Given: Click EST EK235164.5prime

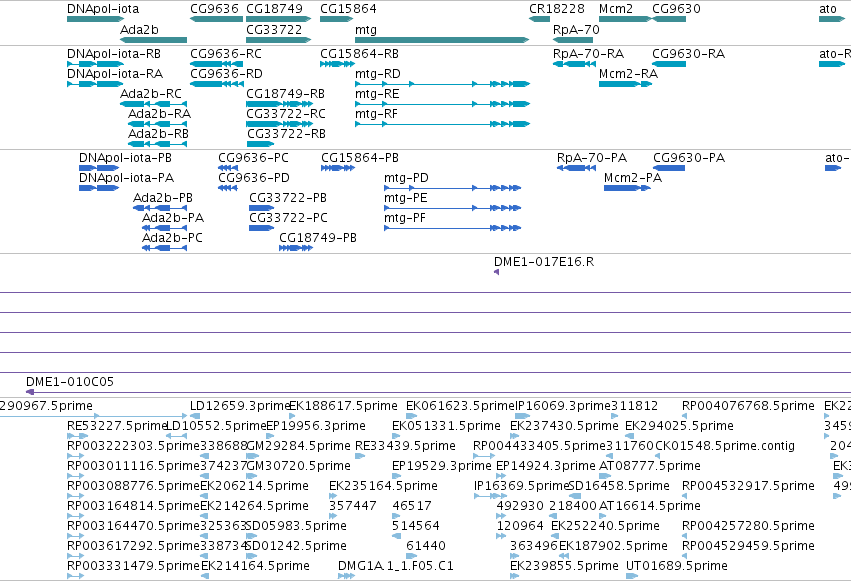Looking at the screenshot, I should 333,496.
